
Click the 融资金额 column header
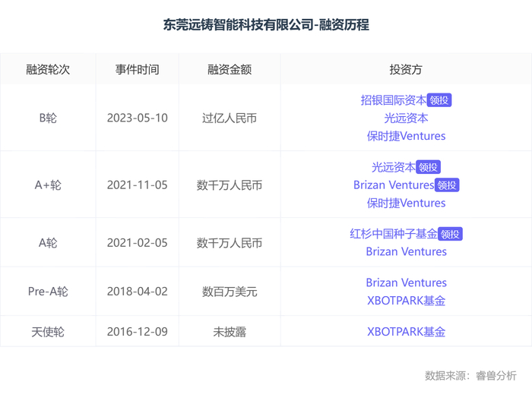[x=230, y=69]
